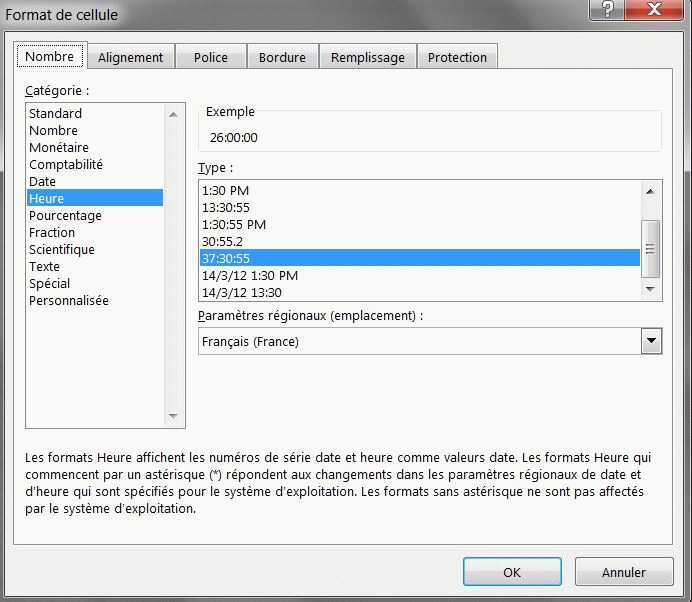The image size is (692, 602).
Task: Choose the Personnalisée category
Action: [x=94, y=301]
